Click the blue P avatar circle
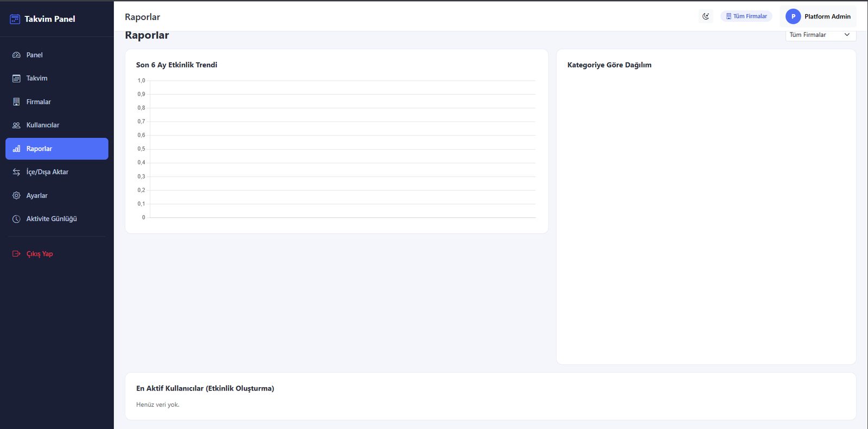 (x=793, y=16)
